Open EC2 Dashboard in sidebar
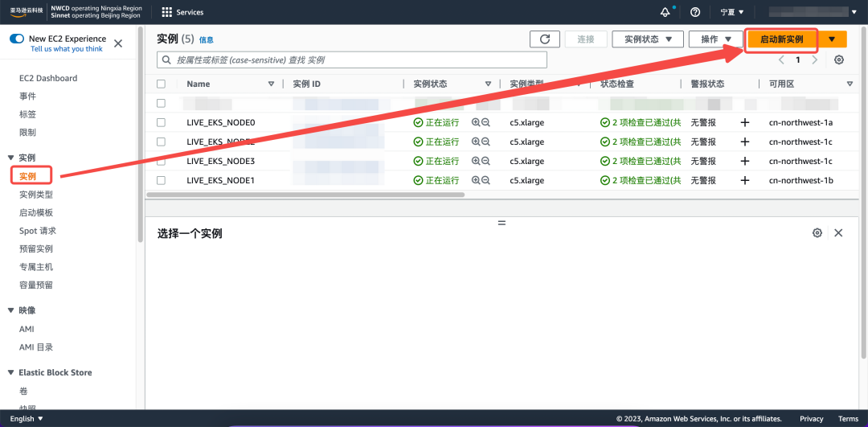Viewport: 868px width, 427px height. click(x=48, y=79)
